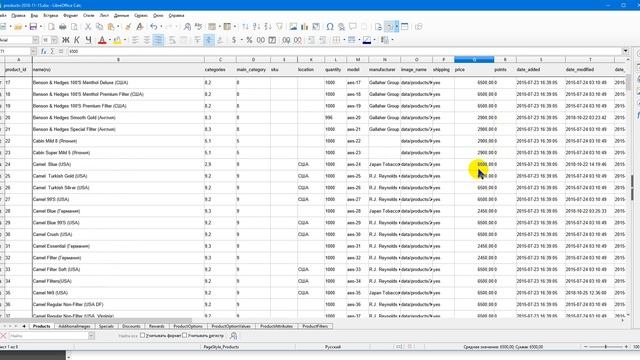Open the Справка menu
640x360 pixels.
point(176,16)
